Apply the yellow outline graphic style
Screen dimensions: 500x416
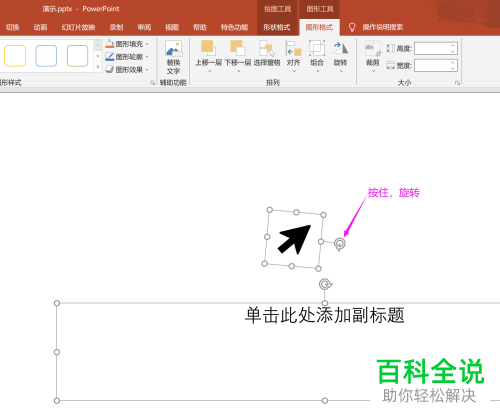(15, 56)
